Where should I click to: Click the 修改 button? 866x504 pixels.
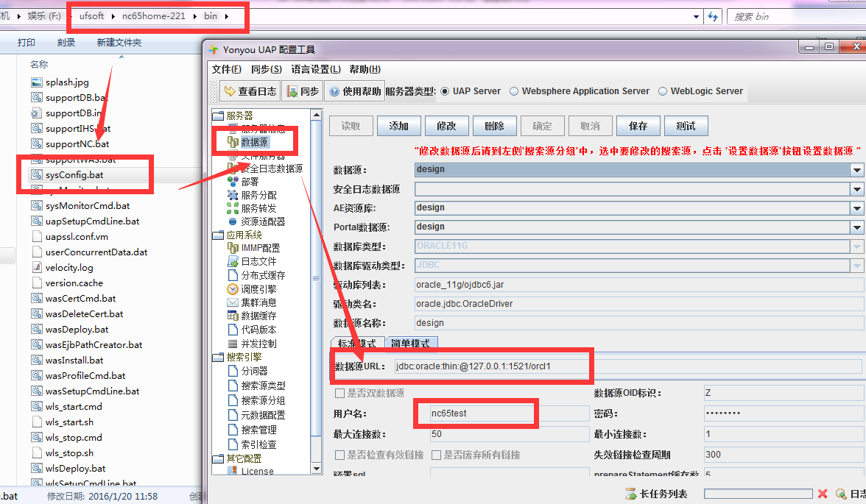[x=446, y=126]
